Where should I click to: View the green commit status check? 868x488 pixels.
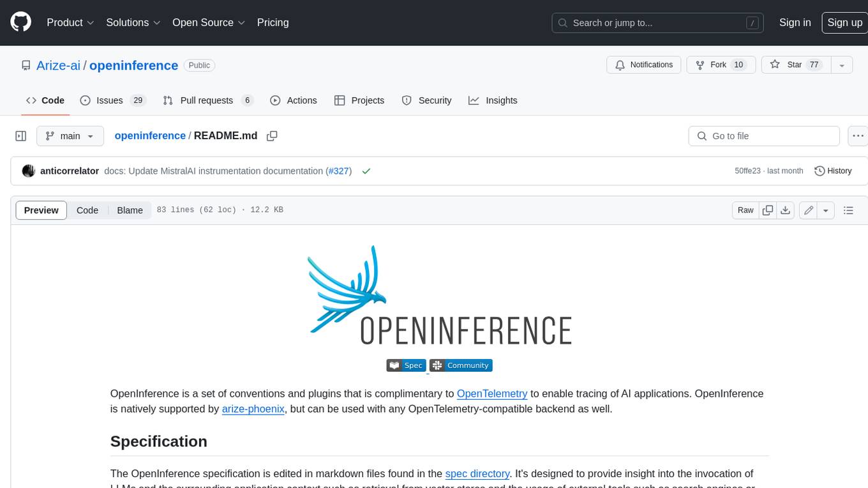366,171
